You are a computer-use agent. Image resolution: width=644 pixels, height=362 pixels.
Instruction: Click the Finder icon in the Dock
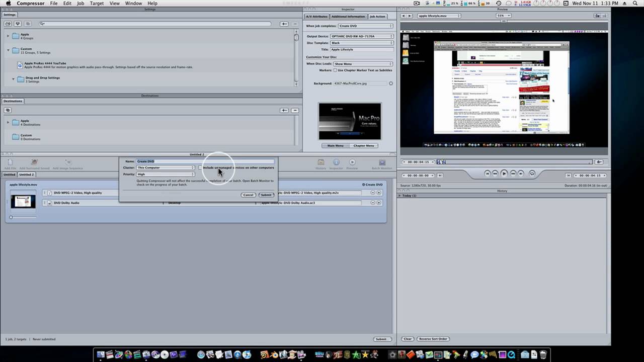(x=101, y=354)
